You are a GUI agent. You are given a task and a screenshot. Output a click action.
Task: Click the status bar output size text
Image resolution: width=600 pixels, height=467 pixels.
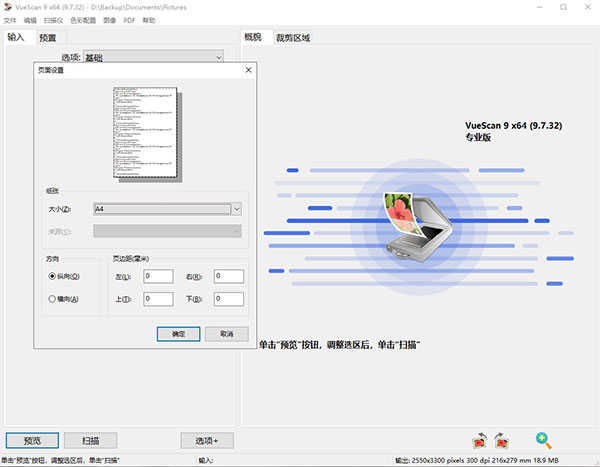point(477,460)
